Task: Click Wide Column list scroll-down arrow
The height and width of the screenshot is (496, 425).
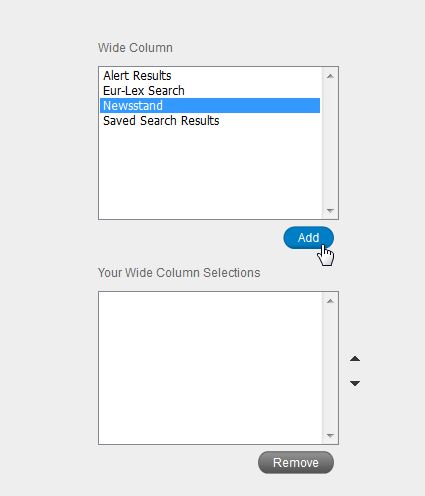Action: (x=330, y=210)
